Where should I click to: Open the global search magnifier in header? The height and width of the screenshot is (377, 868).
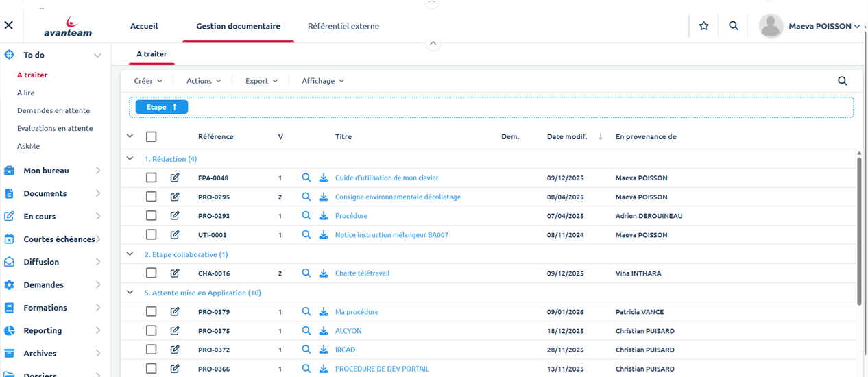[734, 26]
